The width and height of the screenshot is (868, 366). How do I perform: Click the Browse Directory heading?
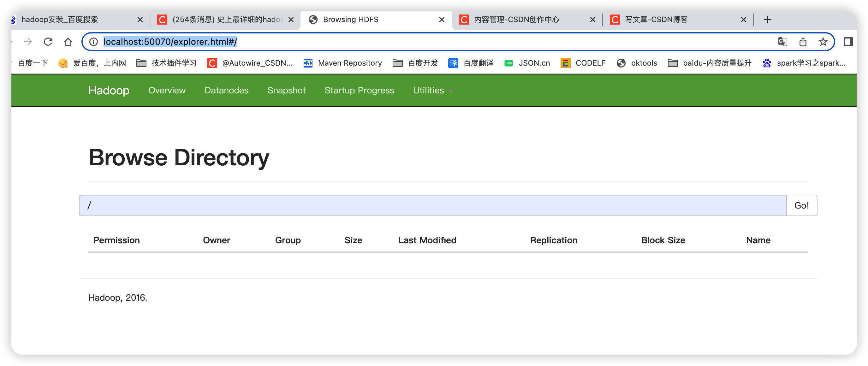179,157
